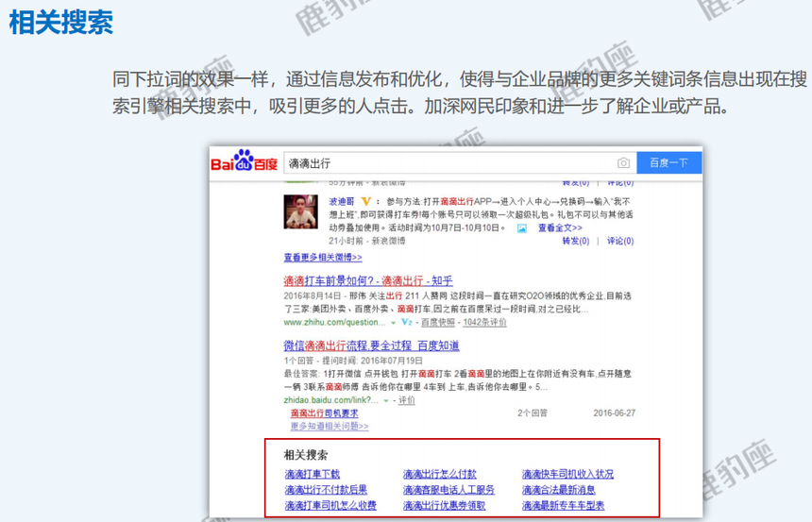Open the 查看全文>> link
The width and height of the screenshot is (812, 522).
[x=560, y=227]
